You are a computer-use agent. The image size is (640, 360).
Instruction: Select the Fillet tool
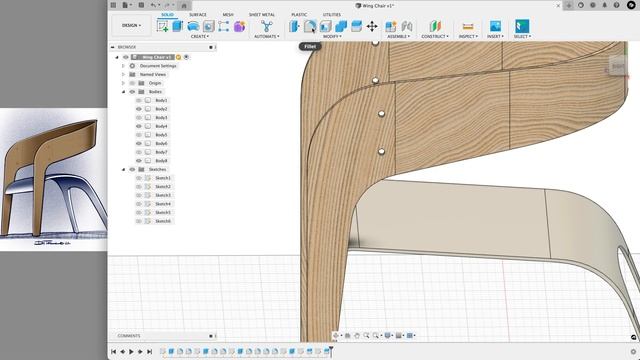(310, 27)
